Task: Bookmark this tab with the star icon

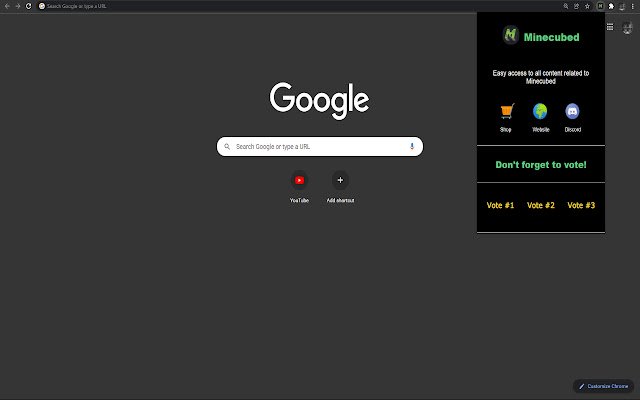Action: click(587, 6)
